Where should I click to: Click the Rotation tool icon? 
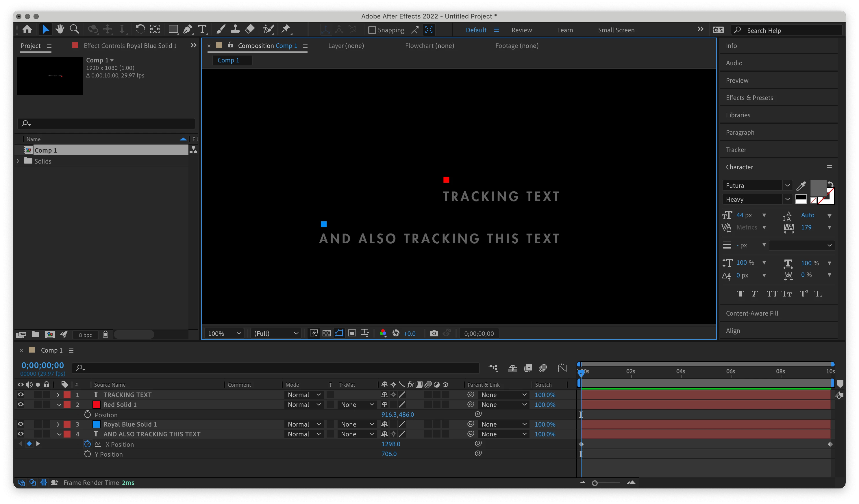[140, 30]
